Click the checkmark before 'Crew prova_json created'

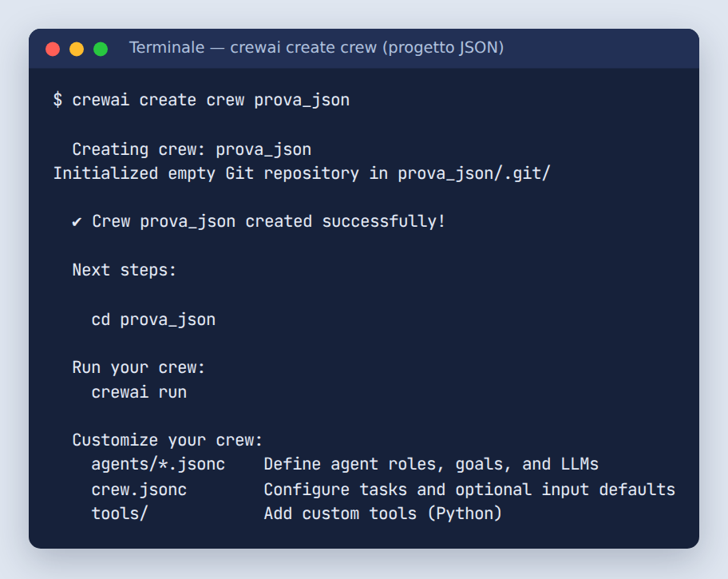(x=77, y=222)
